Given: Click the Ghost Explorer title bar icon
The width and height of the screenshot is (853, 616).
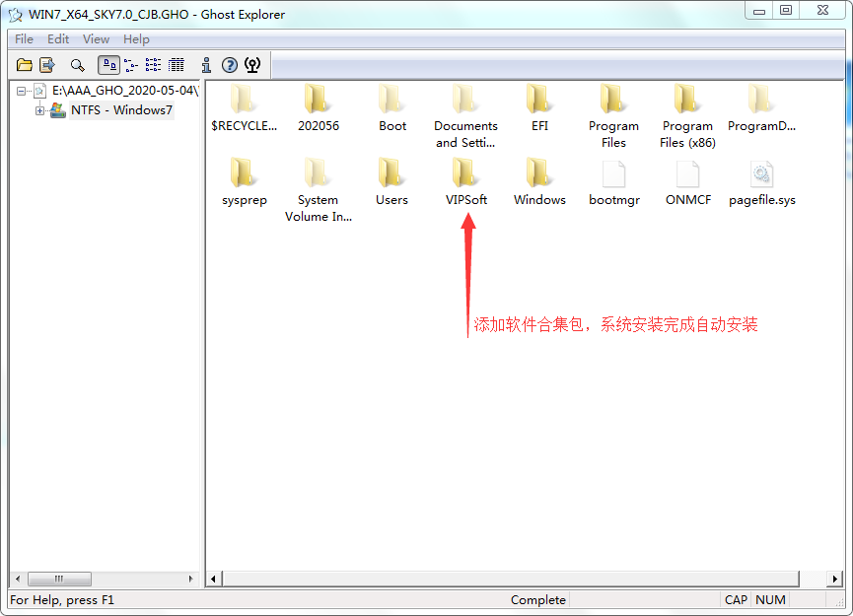Looking at the screenshot, I should 15,15.
